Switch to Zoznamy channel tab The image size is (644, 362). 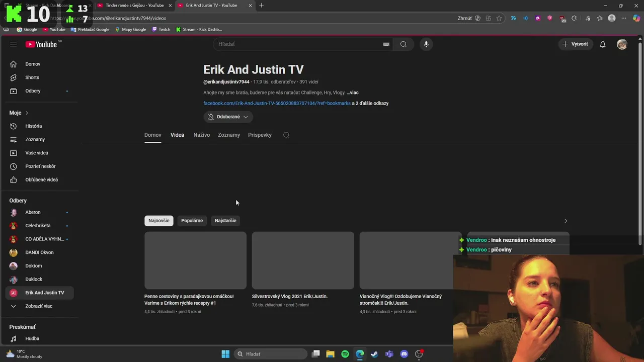tap(229, 135)
